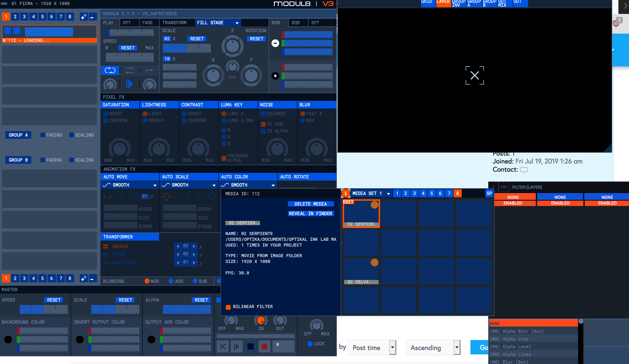Select media set tab 8
This screenshot has width=629, height=364.
pyautogui.click(x=457, y=193)
